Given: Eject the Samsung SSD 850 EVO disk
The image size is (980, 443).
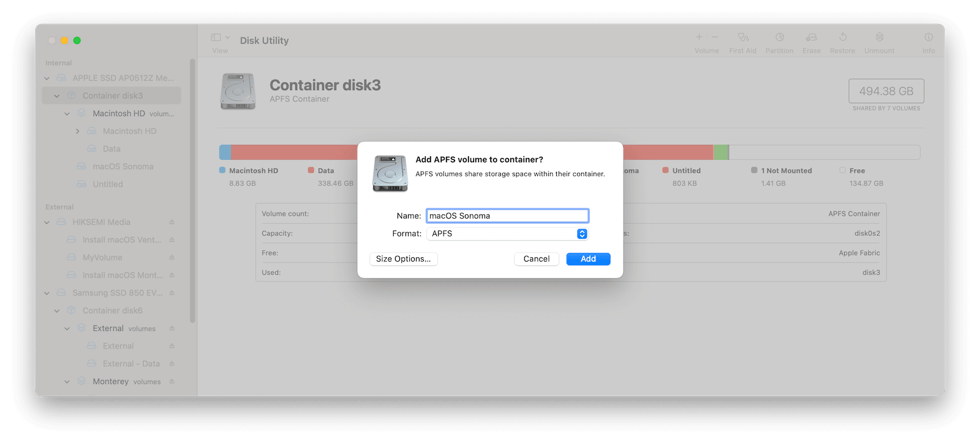Looking at the screenshot, I should pyautogui.click(x=172, y=293).
